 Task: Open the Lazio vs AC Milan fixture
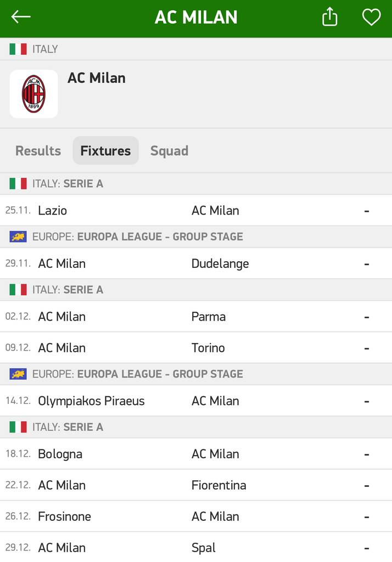click(196, 210)
